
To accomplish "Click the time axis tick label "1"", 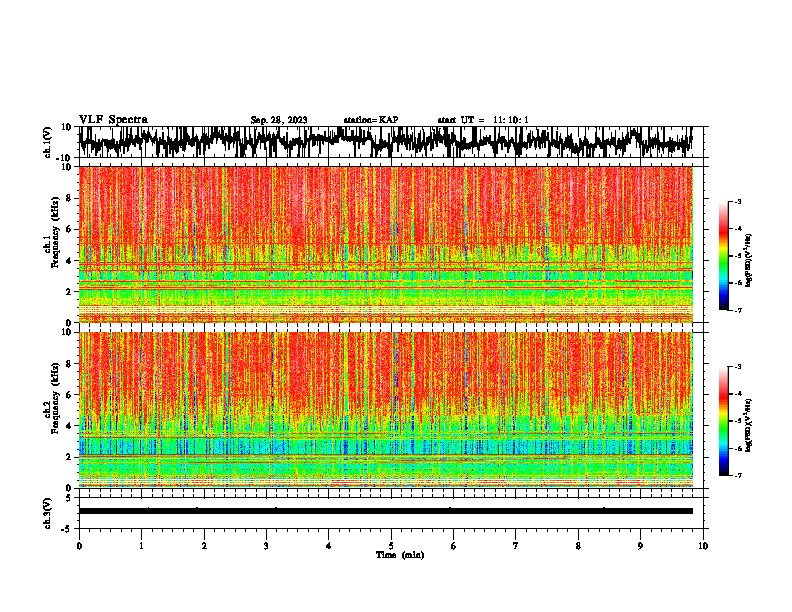I will [x=141, y=546].
